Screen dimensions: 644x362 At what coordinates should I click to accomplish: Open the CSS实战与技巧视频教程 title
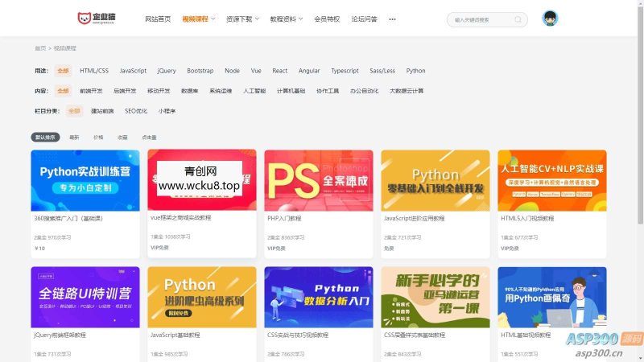(298, 335)
